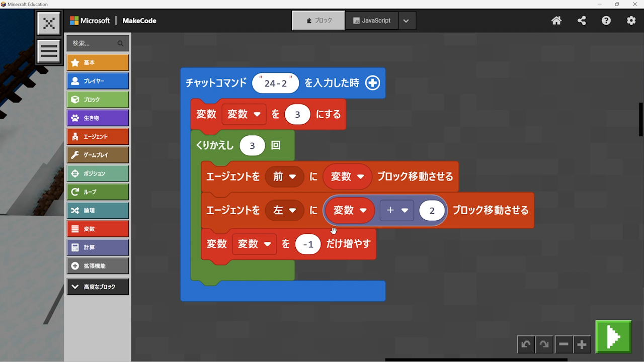Click the 検索 search field
The image size is (644, 362).
94,43
